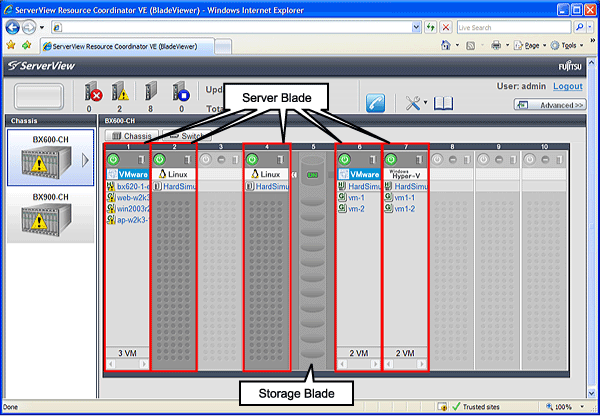Open the tools wrench dropdown arrow
The image size is (600, 416).
tap(425, 103)
